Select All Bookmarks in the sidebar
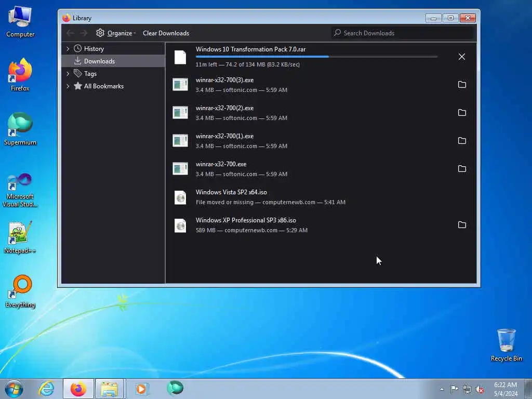532x399 pixels. 104,86
